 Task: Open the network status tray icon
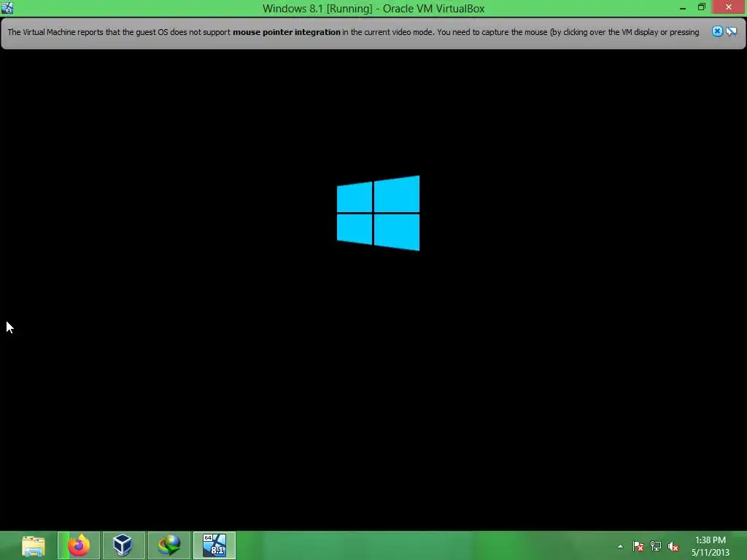(x=656, y=546)
